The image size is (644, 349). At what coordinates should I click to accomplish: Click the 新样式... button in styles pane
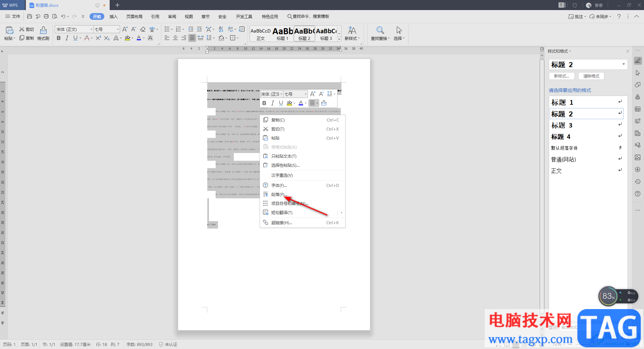pos(561,76)
